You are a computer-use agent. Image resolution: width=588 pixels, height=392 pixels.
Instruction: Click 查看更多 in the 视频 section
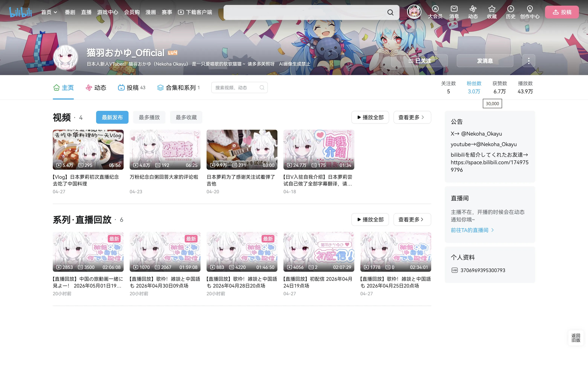pos(412,117)
